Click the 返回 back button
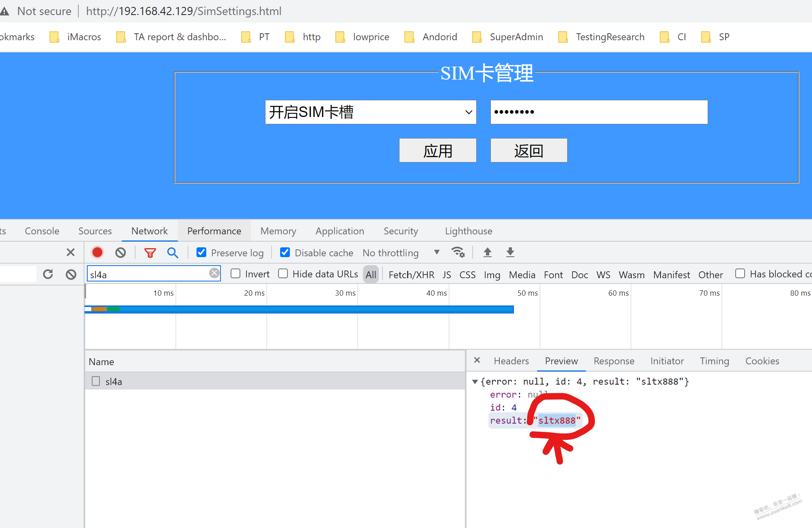This screenshot has width=812, height=528. pyautogui.click(x=529, y=150)
